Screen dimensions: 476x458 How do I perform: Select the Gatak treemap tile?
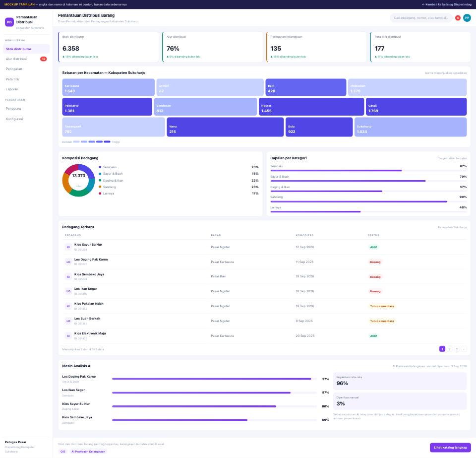tap(416, 107)
